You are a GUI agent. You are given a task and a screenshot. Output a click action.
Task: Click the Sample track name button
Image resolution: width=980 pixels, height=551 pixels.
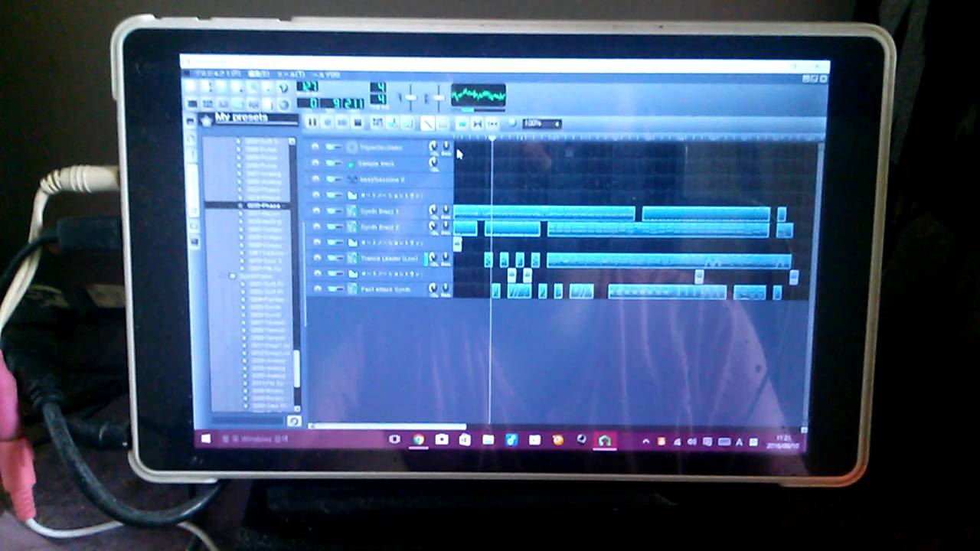[x=386, y=163]
